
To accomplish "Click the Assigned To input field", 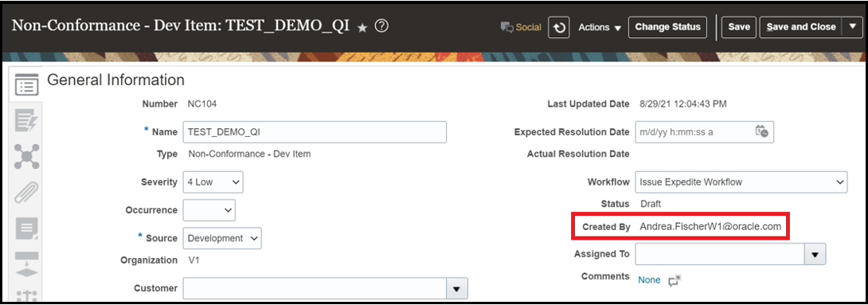I will click(x=720, y=254).
